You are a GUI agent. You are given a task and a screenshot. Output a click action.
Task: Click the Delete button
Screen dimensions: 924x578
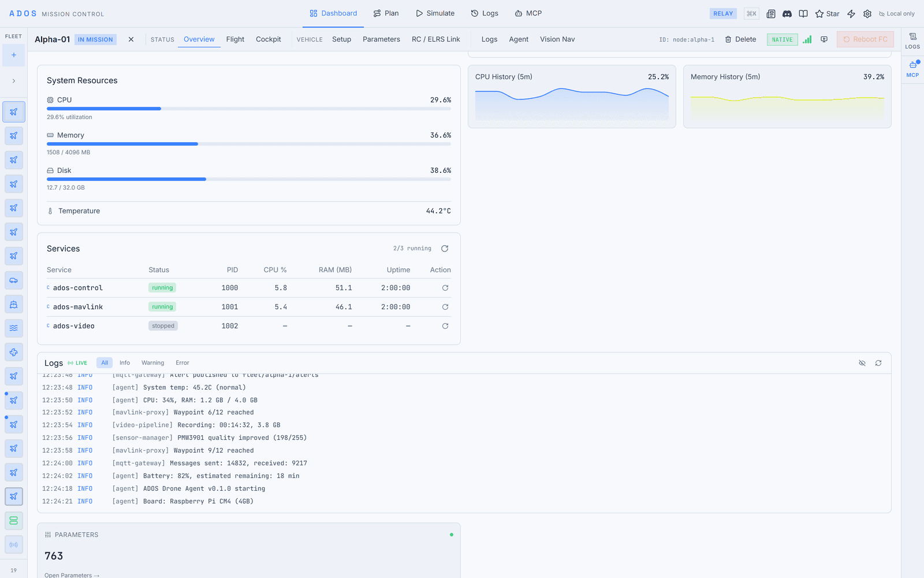741,39
